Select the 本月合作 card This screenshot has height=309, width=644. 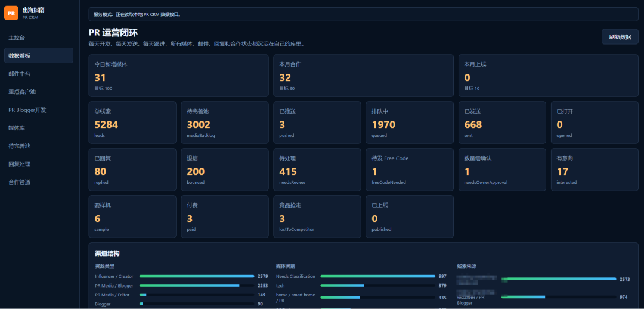364,76
